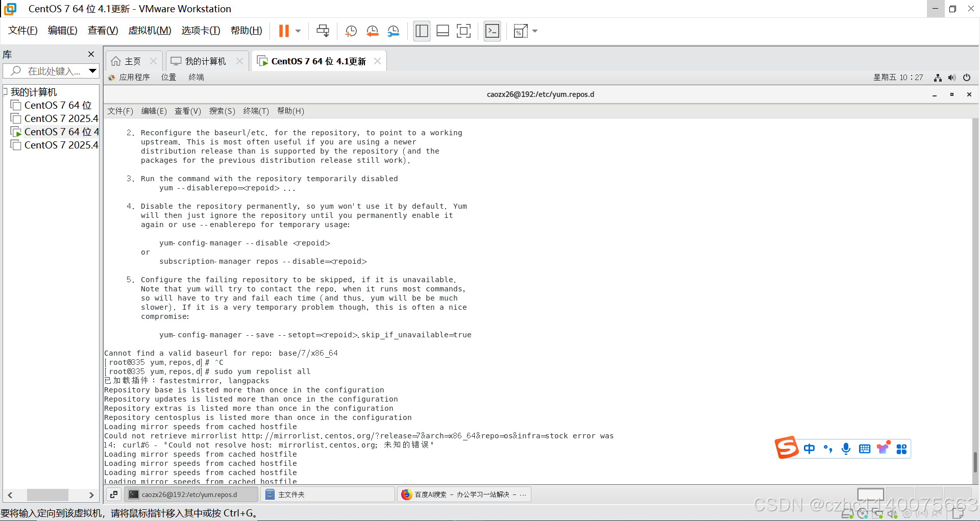Open the dropdown next to pause button
The image size is (980, 521).
pyautogui.click(x=298, y=31)
